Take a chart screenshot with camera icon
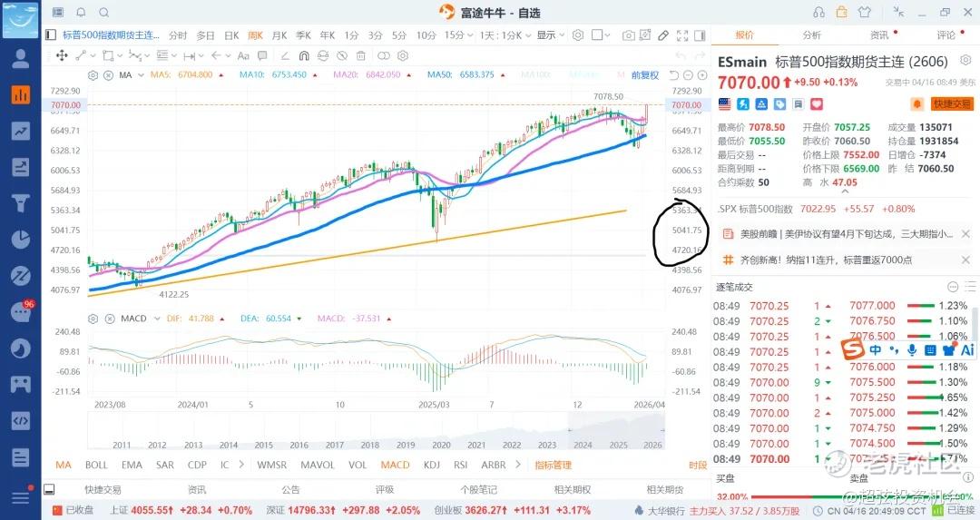 (628, 35)
